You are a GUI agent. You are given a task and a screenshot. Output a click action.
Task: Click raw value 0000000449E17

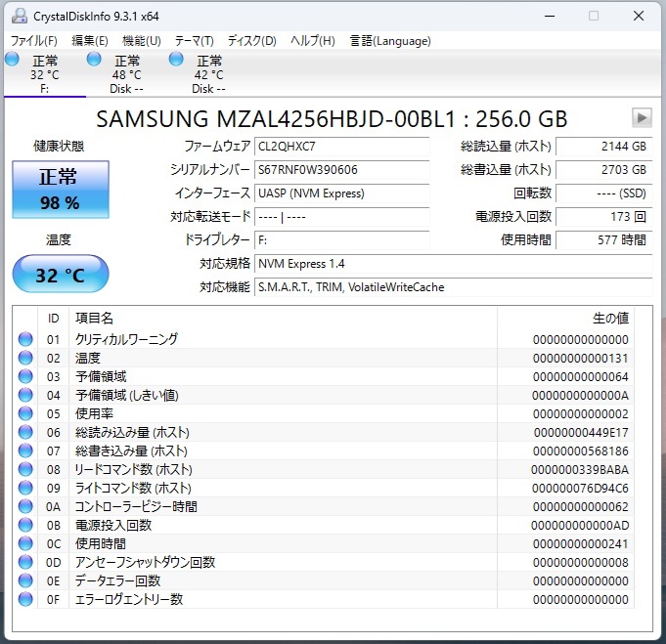(581, 433)
